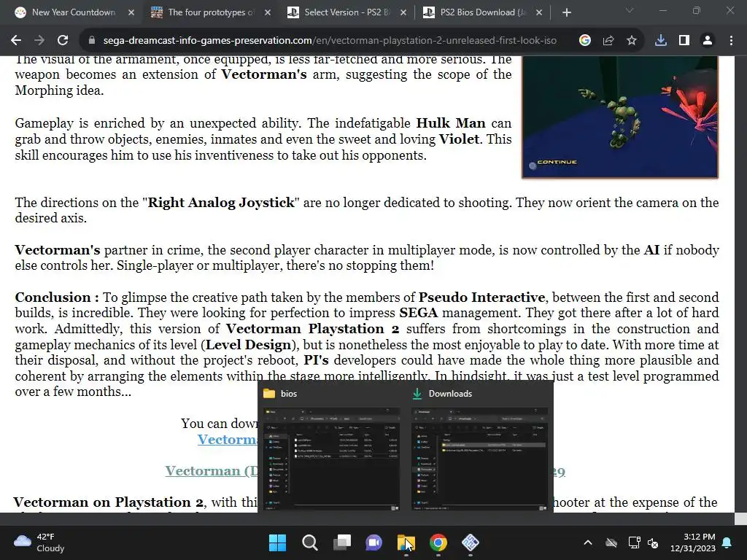Open the Vectorman (D... link
The width and height of the screenshot is (747, 560).
point(211,471)
